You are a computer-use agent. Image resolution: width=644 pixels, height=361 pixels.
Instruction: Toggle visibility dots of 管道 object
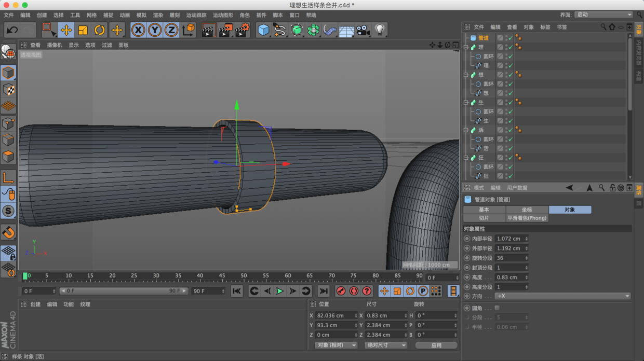click(x=506, y=38)
